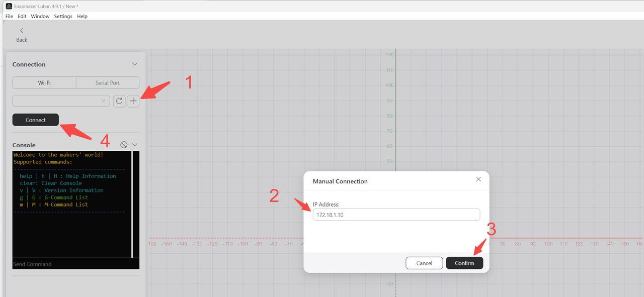Click the Back arrow icon
644x297 pixels.
tap(22, 31)
